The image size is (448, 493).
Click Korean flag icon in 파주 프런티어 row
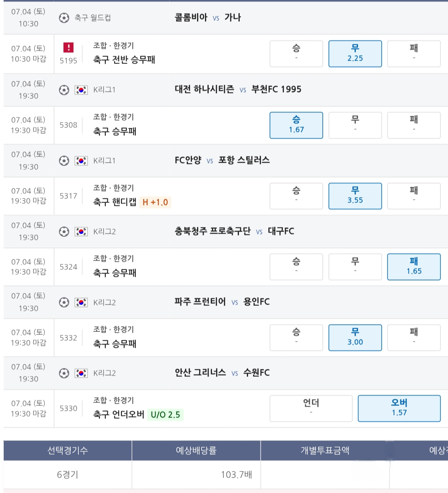(81, 303)
